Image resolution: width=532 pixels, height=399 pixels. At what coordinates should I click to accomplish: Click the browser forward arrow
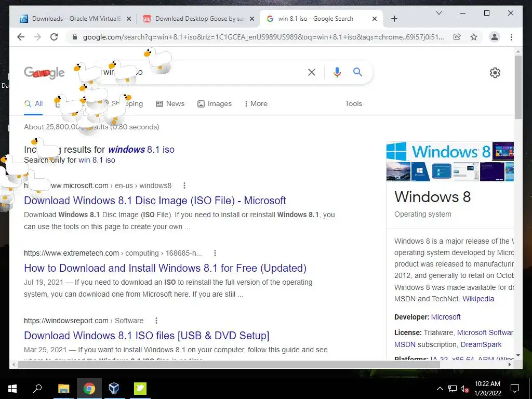(37, 37)
